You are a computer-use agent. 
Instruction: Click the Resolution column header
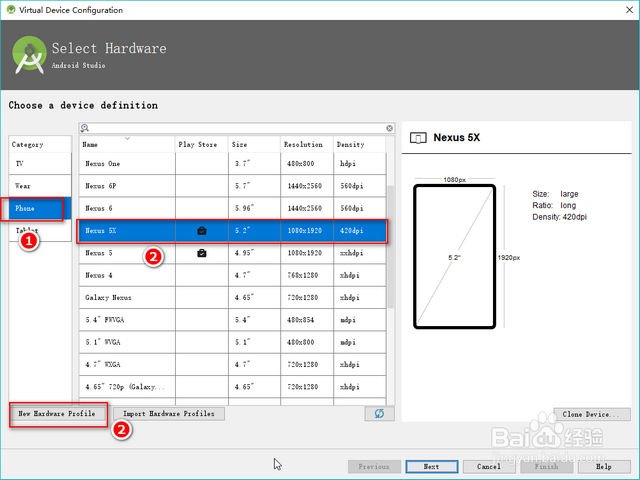click(307, 144)
